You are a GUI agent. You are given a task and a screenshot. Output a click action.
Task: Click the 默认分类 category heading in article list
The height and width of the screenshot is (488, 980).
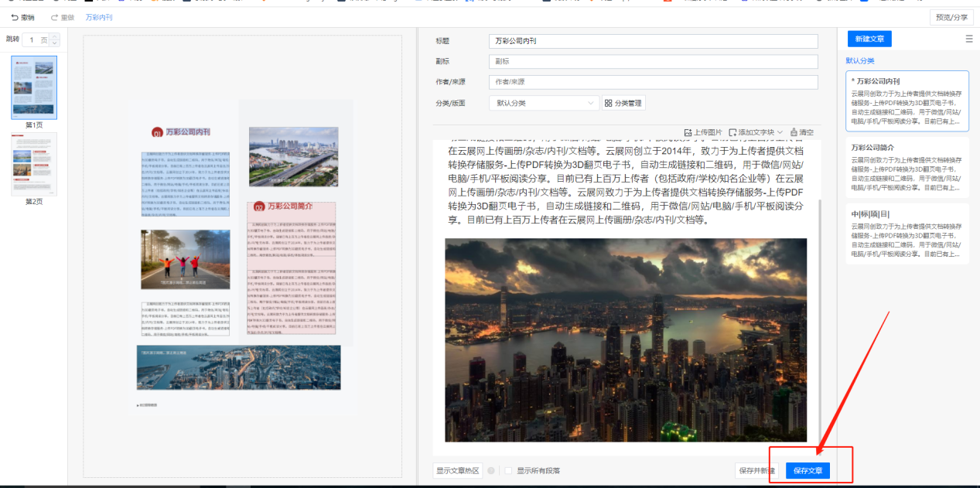click(x=860, y=60)
